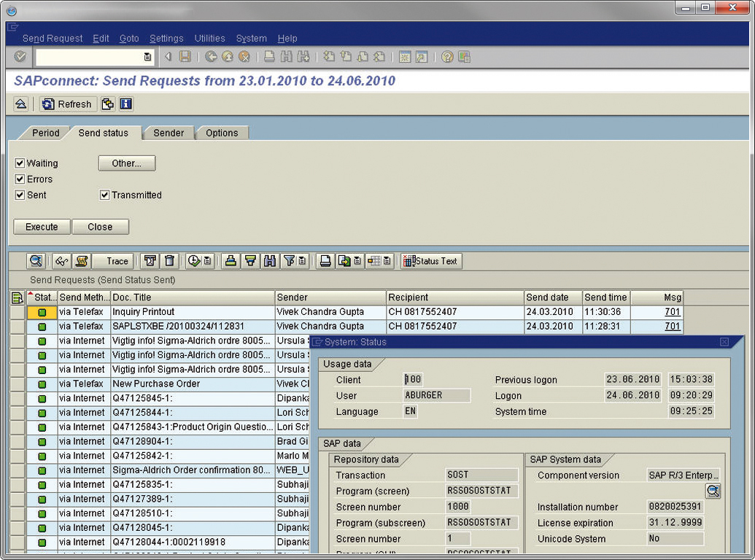Collapse selection screen with double-arrow icon
The image size is (755, 560).
click(x=20, y=104)
